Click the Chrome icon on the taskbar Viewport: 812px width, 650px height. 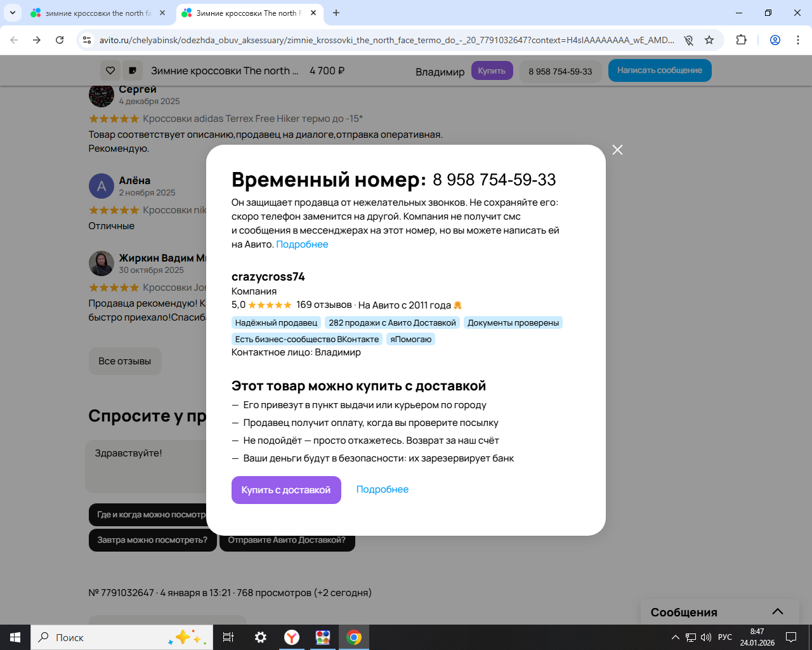point(354,637)
